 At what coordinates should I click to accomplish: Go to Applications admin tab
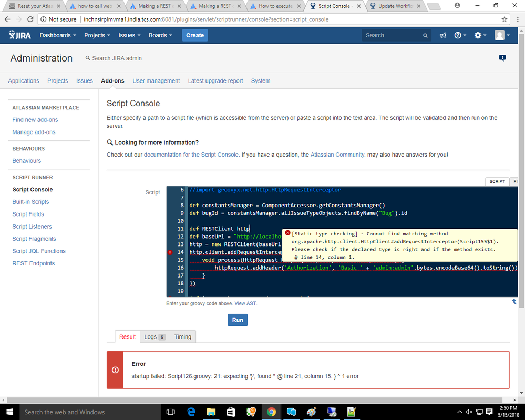click(x=24, y=81)
